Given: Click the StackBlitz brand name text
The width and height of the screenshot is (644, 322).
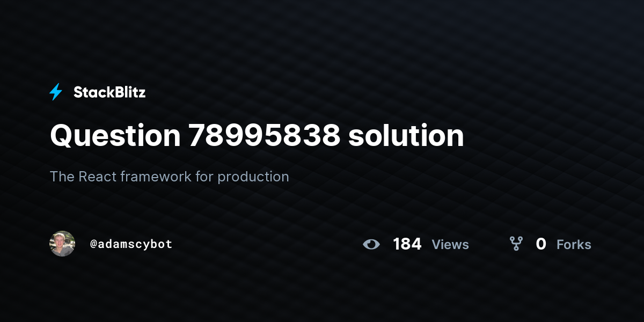Looking at the screenshot, I should coord(109,92).
